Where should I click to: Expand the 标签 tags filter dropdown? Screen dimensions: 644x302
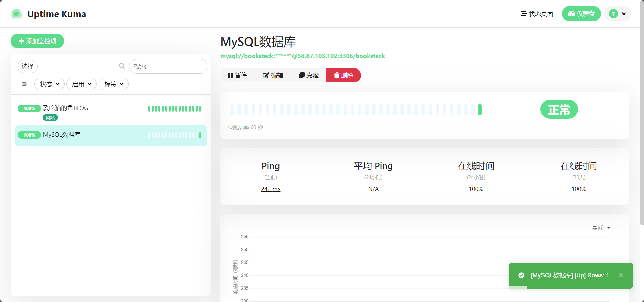(x=114, y=84)
